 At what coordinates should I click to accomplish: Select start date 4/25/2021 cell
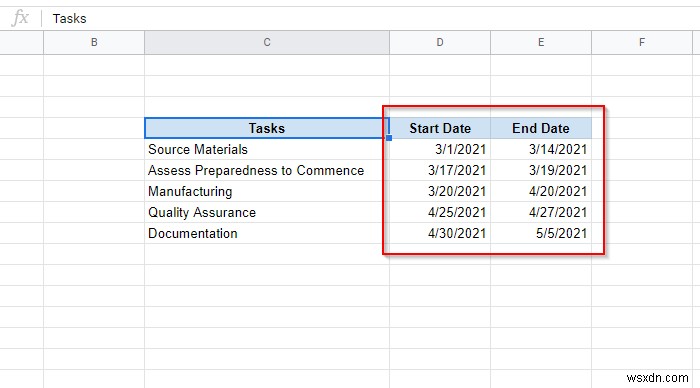pos(440,212)
